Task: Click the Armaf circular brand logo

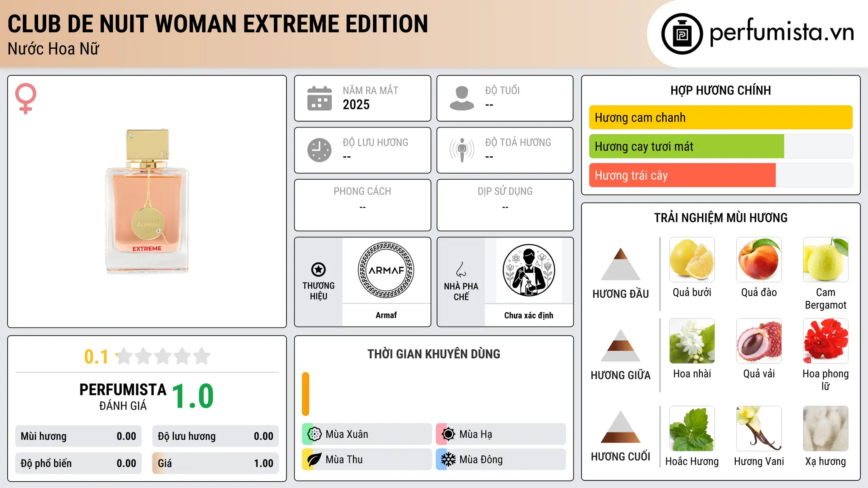Action: coord(386,270)
